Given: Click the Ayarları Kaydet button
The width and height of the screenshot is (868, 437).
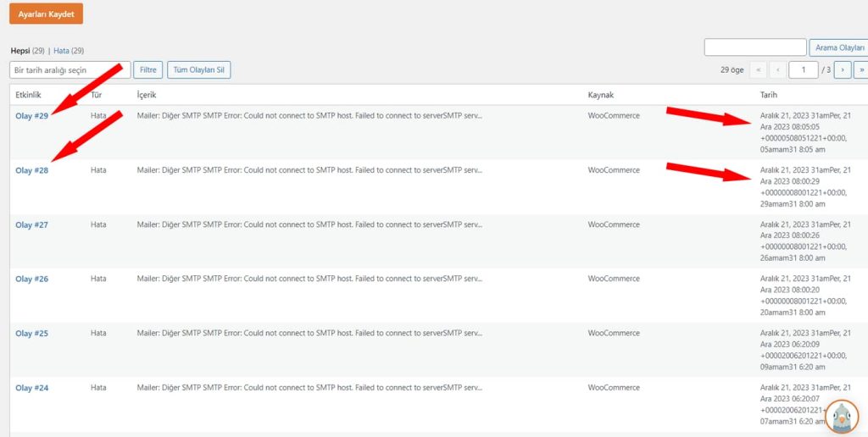Looking at the screenshot, I should click(x=46, y=14).
